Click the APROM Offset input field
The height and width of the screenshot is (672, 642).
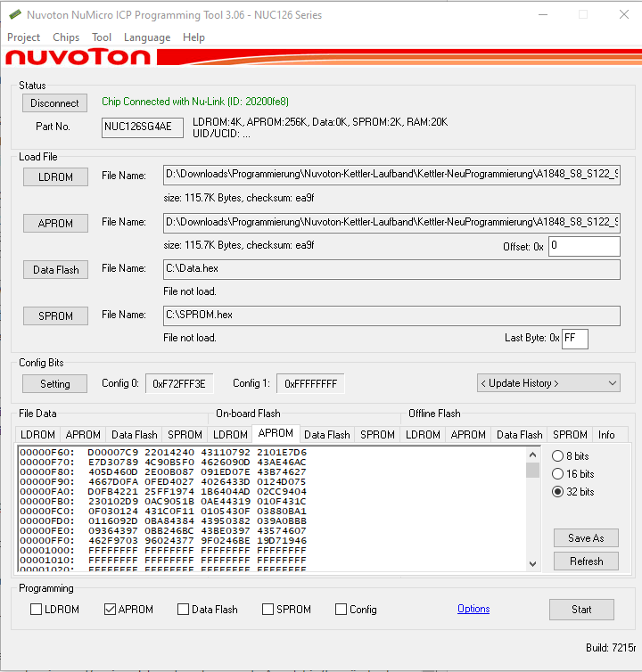(584, 246)
